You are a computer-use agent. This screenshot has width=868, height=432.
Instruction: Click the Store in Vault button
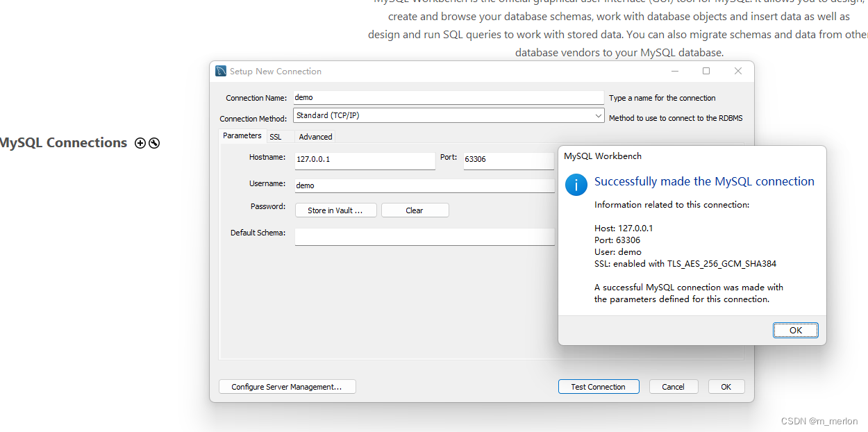pyautogui.click(x=335, y=210)
